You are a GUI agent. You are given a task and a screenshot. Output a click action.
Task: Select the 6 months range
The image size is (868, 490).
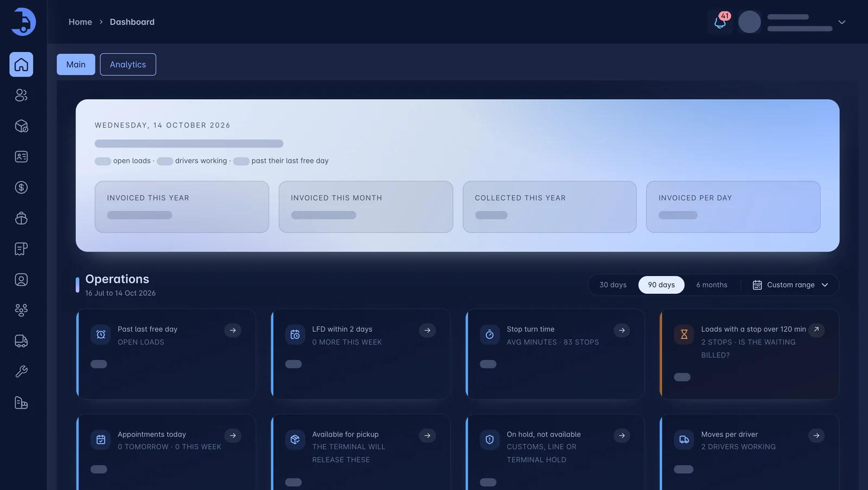(712, 285)
